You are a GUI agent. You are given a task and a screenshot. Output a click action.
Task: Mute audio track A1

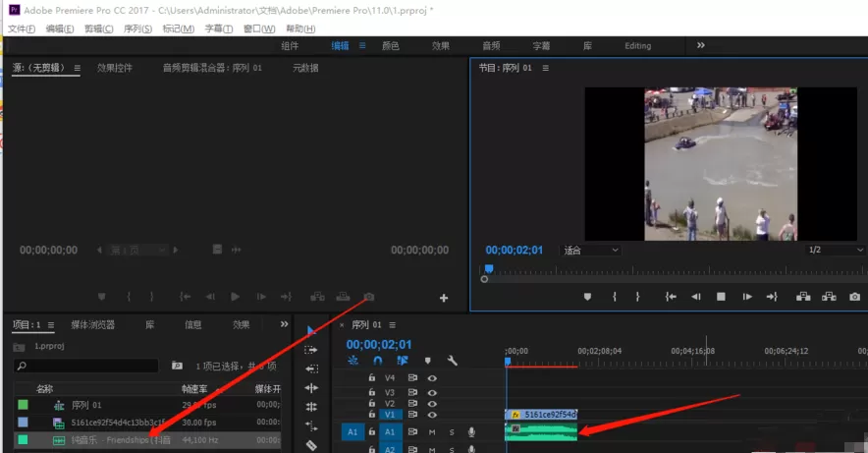click(x=432, y=432)
